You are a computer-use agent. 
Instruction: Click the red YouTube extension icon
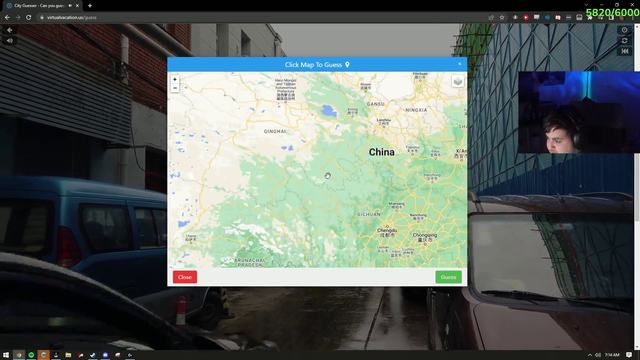point(526,17)
